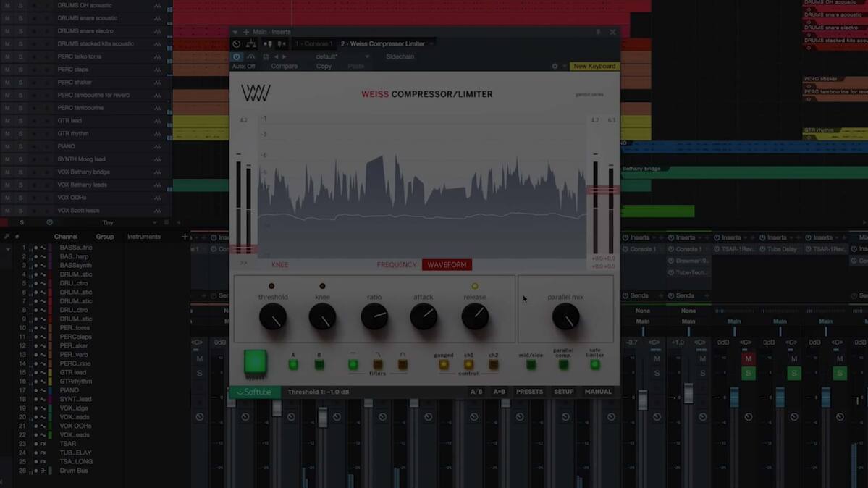Turn on parallel comp mode
Viewport: 868px width, 488px height.
tap(563, 364)
